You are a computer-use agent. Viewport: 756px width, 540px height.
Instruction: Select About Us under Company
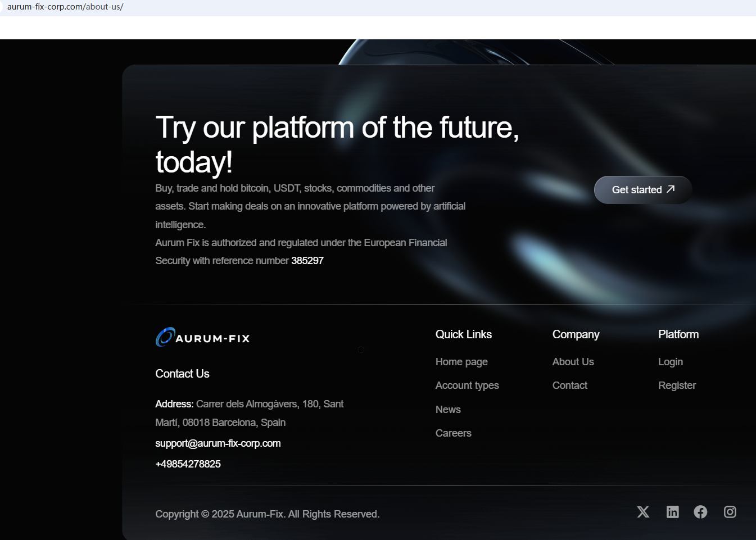573,362
